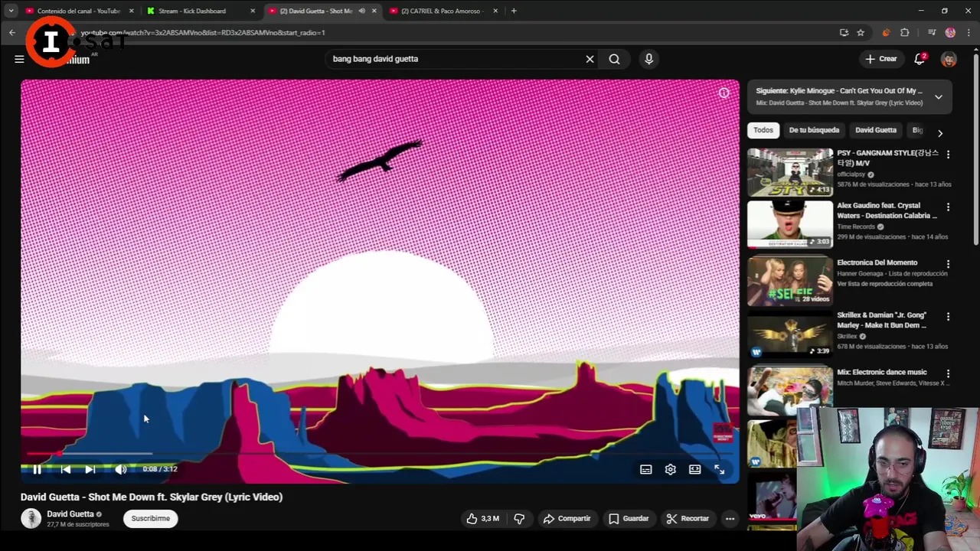Save video with Guardar button

tap(629, 519)
